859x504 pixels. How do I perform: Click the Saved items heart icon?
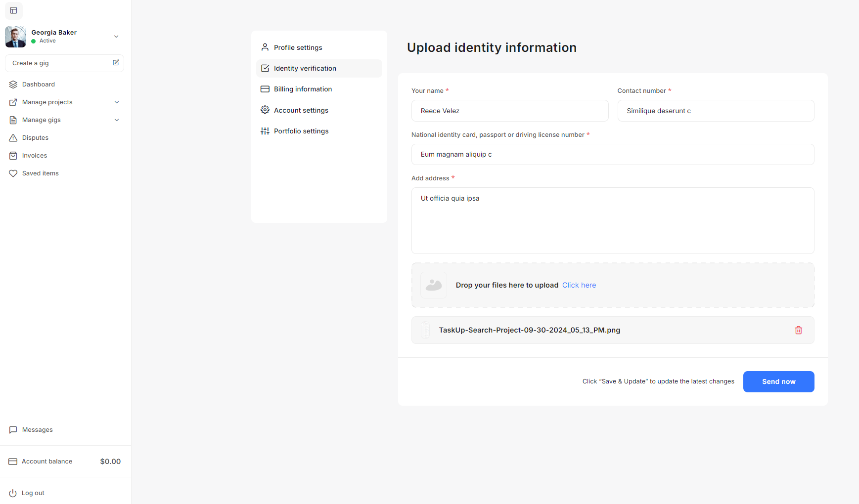tap(13, 173)
